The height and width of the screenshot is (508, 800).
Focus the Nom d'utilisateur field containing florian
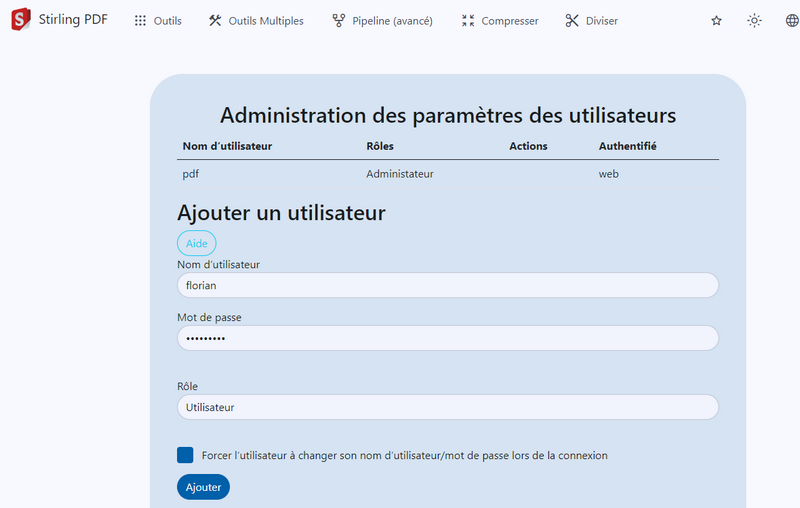447,285
